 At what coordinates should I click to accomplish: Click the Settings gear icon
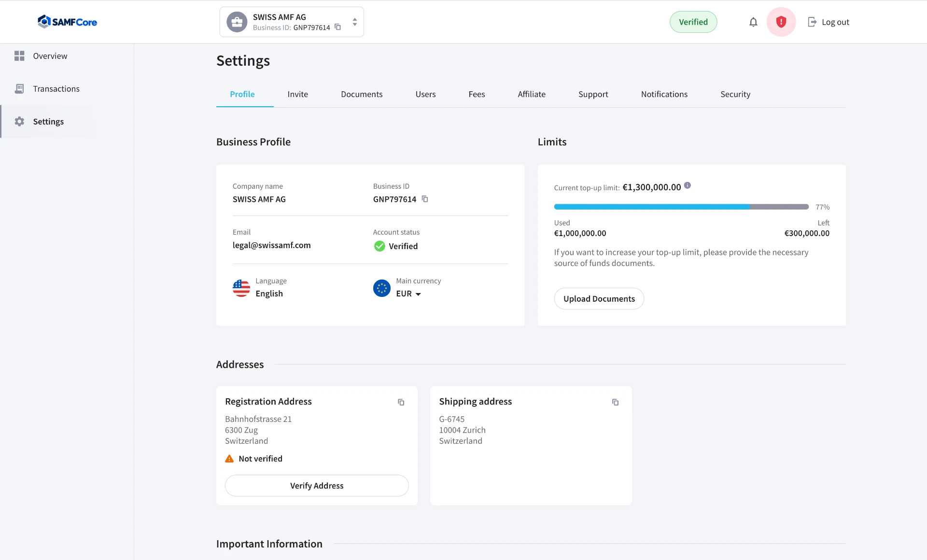click(19, 122)
